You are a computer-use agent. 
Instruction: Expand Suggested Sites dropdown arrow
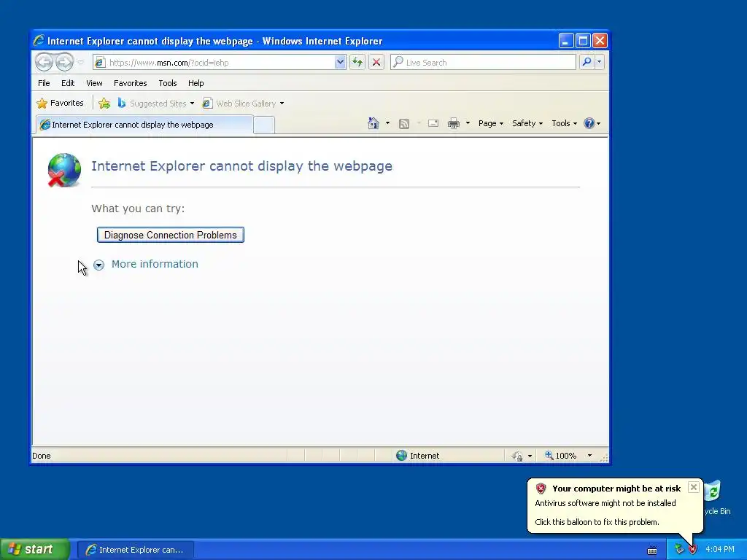click(x=192, y=104)
